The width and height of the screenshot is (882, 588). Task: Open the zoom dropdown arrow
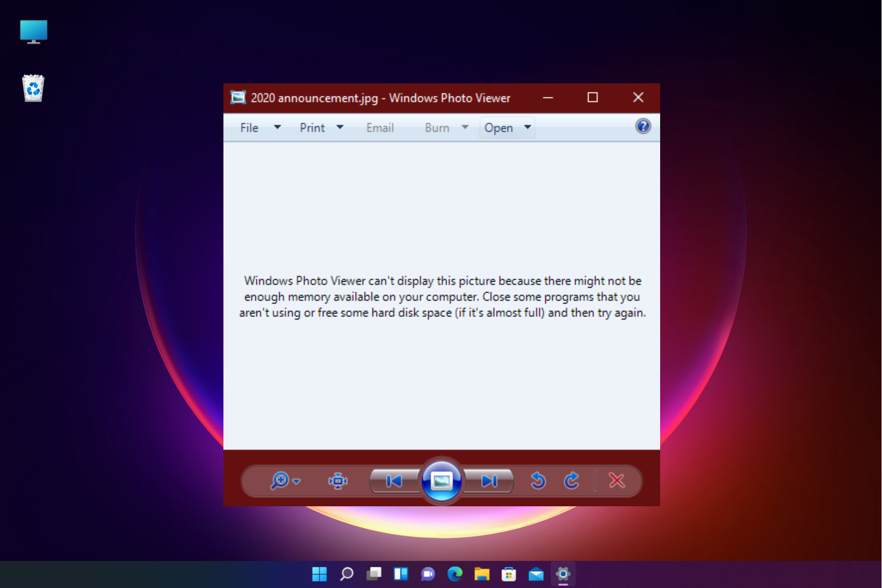[297, 481]
